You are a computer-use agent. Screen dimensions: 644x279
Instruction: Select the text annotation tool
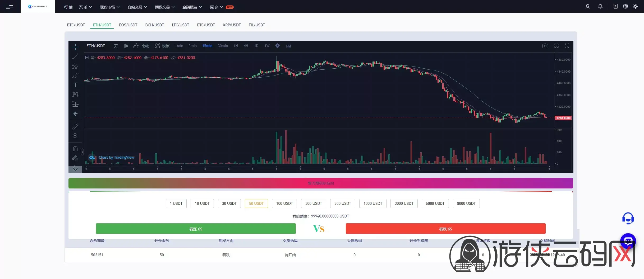[75, 85]
